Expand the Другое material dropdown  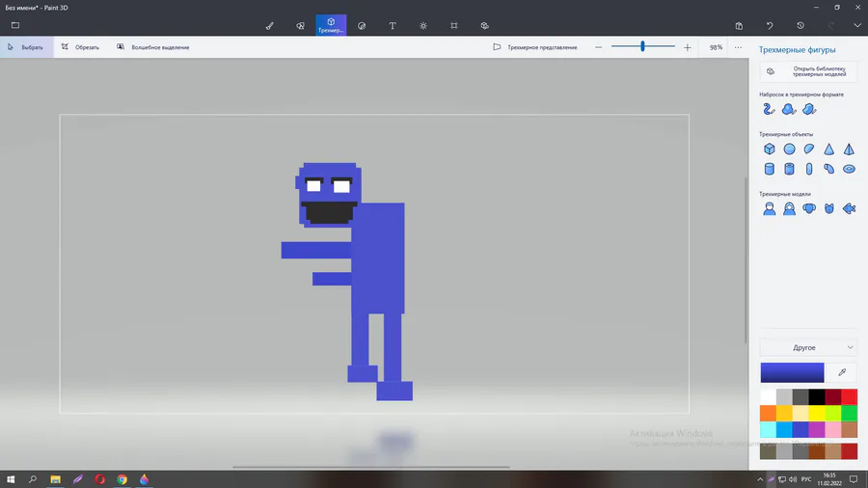click(x=808, y=347)
